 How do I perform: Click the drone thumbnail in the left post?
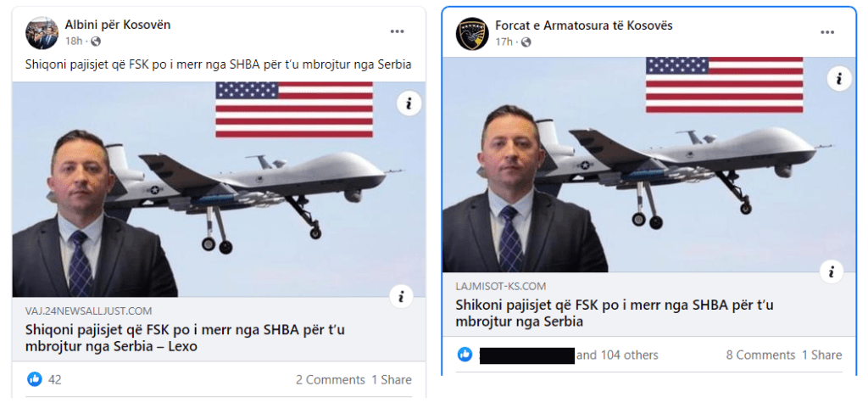point(220,189)
